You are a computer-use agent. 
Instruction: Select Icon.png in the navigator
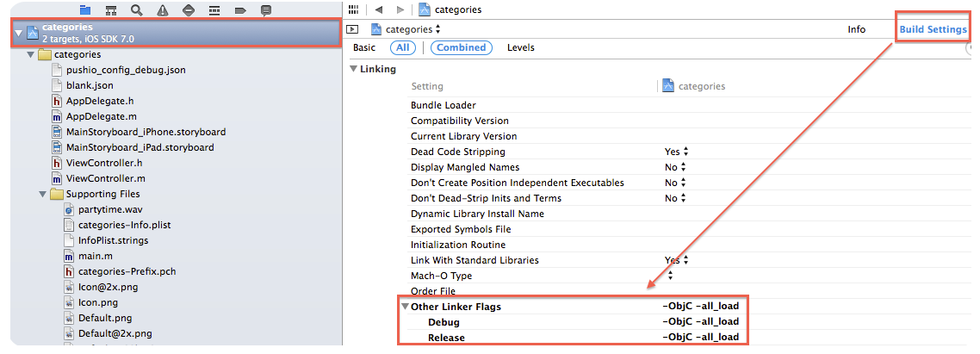98,302
